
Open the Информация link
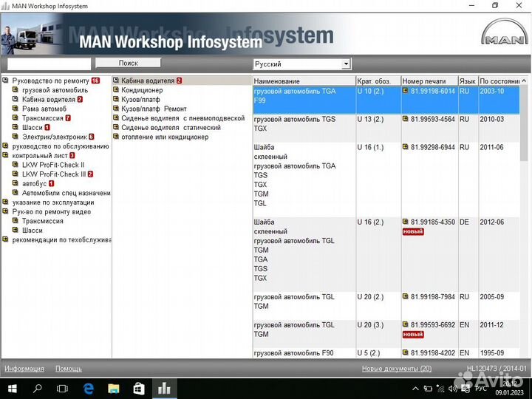coord(24,369)
